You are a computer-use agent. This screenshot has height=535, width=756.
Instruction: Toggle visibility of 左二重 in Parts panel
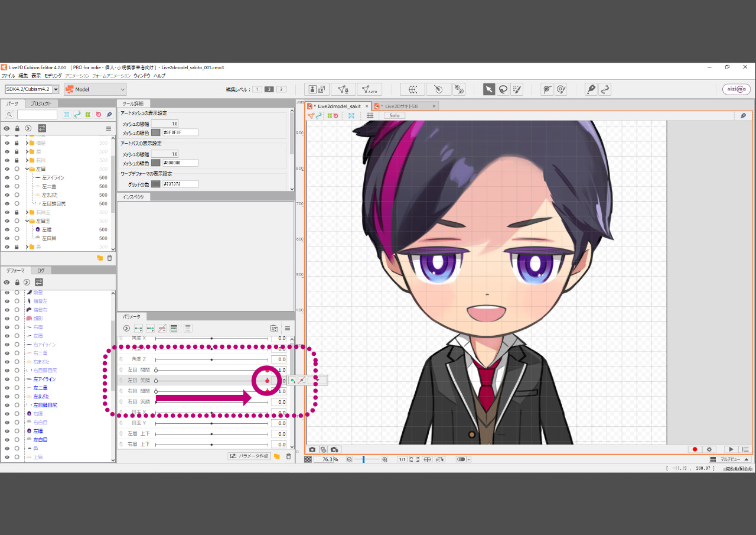(7, 186)
